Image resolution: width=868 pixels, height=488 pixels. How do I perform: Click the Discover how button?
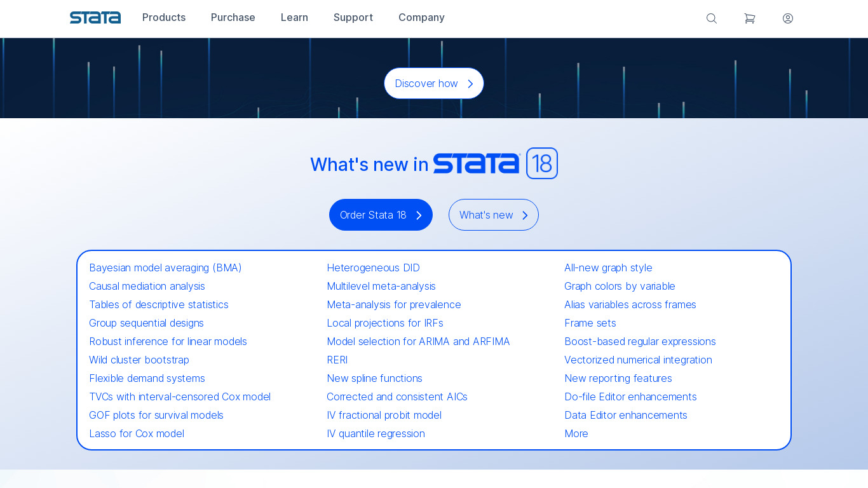click(x=434, y=83)
